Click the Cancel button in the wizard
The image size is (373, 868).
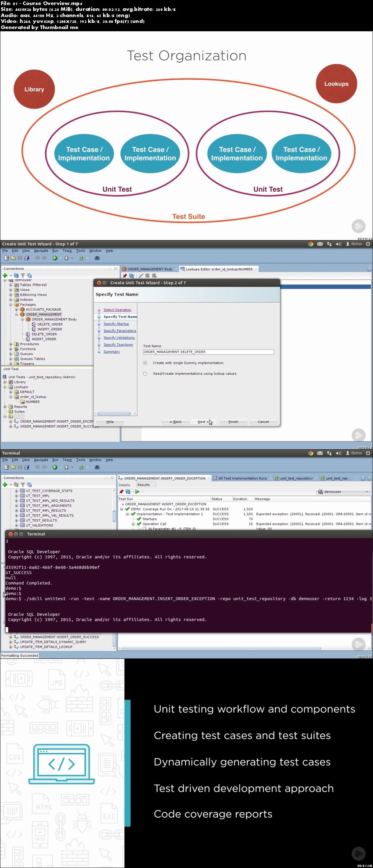pos(263,422)
